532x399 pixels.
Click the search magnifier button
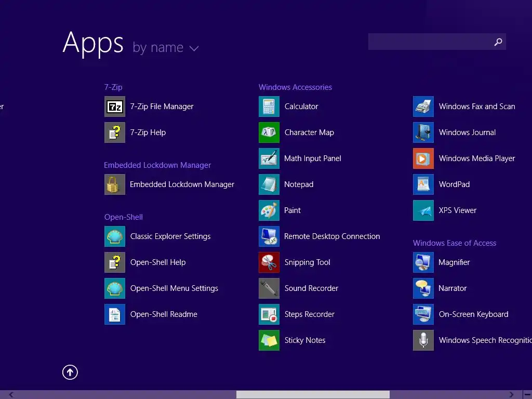pos(498,42)
